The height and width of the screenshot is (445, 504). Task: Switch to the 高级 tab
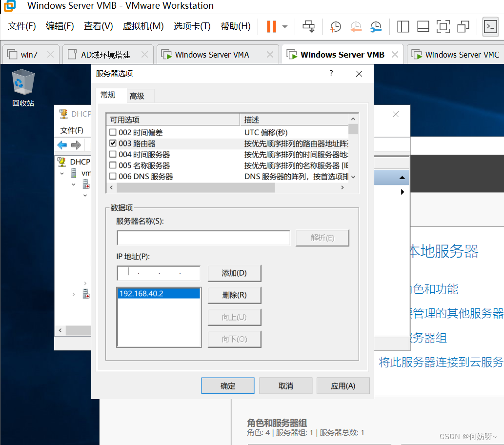pos(137,96)
